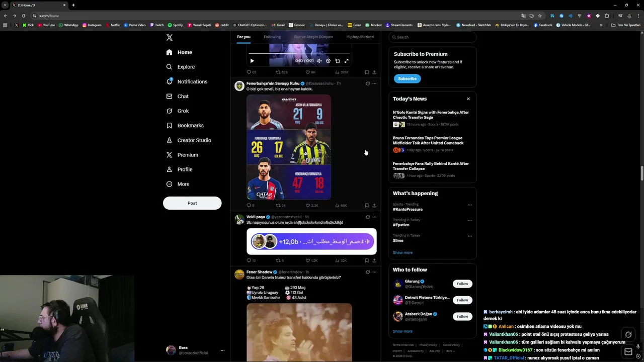Bookmark the Vekil paşa post

tap(367, 260)
